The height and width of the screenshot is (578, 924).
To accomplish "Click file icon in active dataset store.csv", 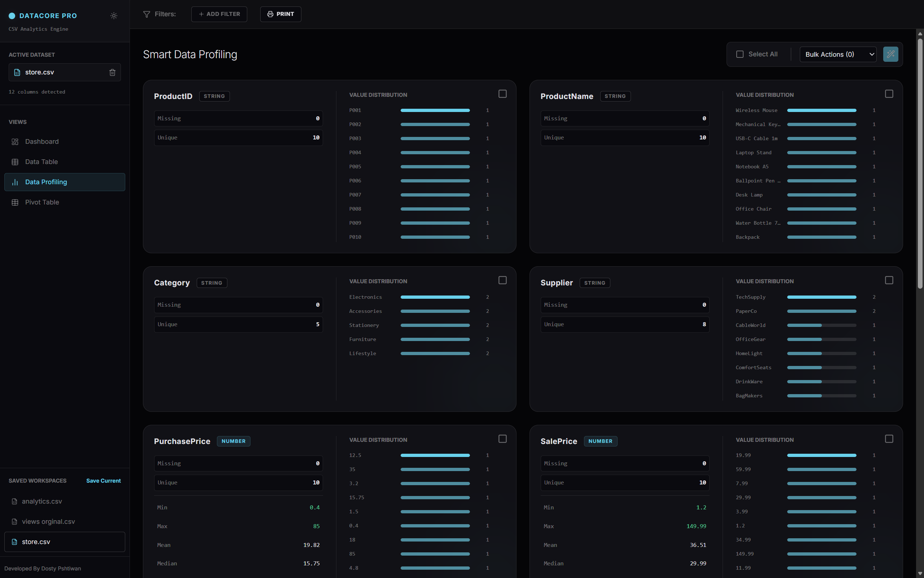I will point(17,72).
